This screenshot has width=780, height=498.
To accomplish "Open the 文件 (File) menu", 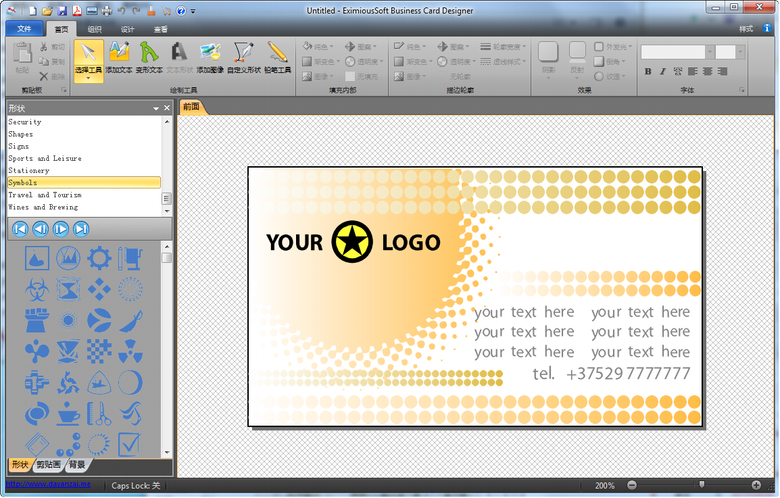I will 24,29.
